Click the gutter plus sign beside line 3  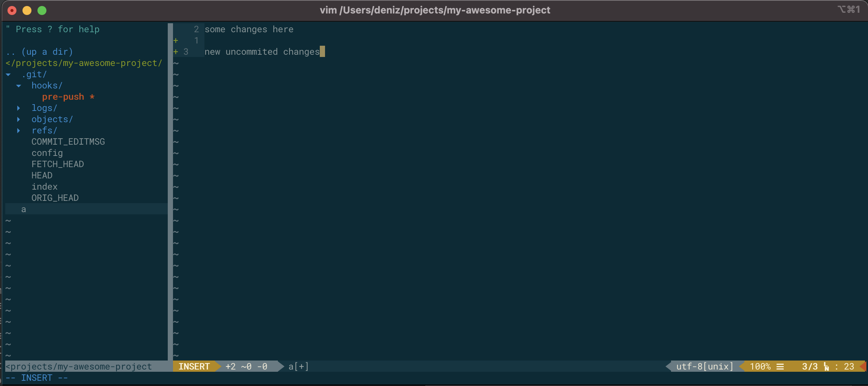point(175,52)
